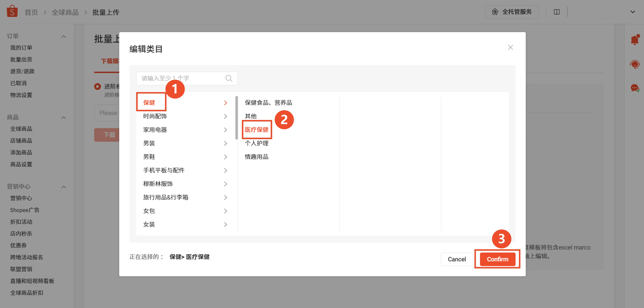The height and width of the screenshot is (308, 644).
Task: Click the Shopee logo in the top bar
Action: click(x=12, y=11)
